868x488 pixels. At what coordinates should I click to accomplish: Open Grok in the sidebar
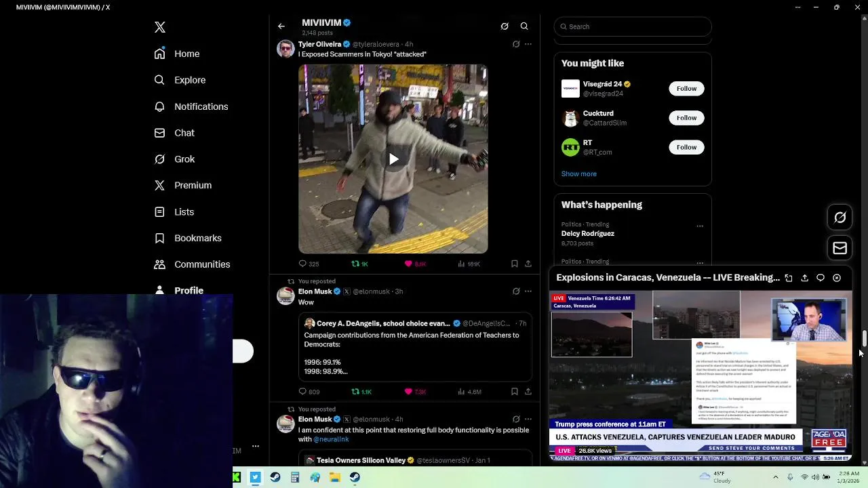(174, 159)
